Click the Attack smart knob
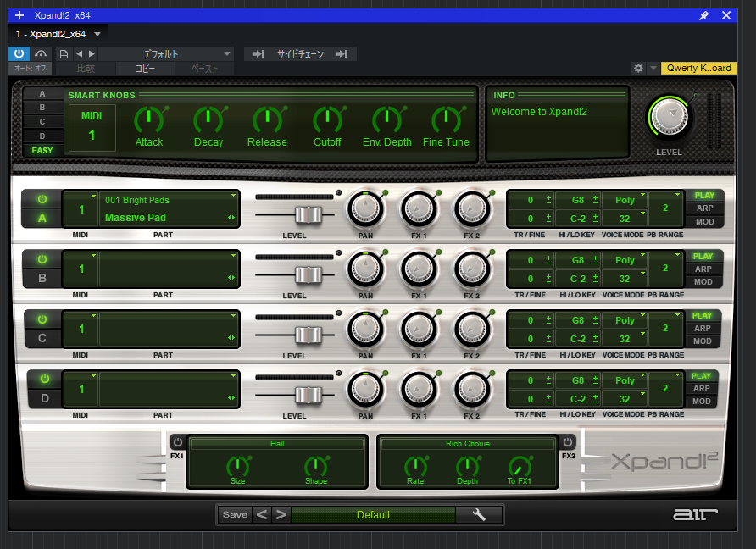Screen dimensions: 756x549 149,119
